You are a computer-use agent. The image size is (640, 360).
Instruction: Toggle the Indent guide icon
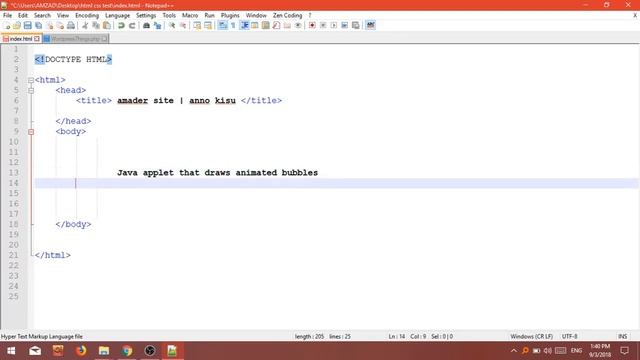244,25
